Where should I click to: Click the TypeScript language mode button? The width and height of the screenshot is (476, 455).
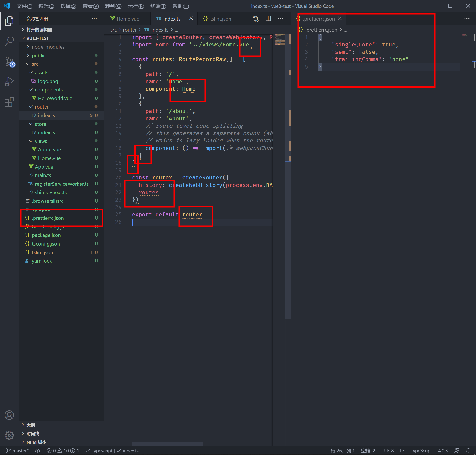click(421, 451)
